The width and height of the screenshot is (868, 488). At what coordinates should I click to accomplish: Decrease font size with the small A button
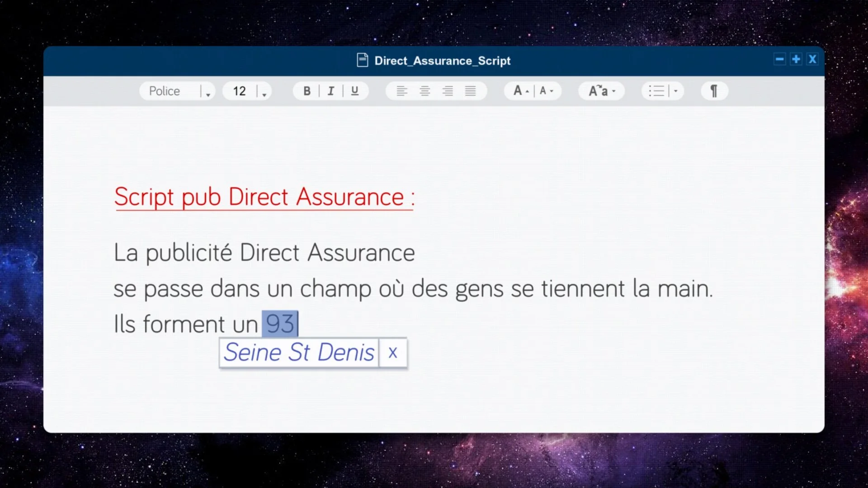pyautogui.click(x=546, y=91)
